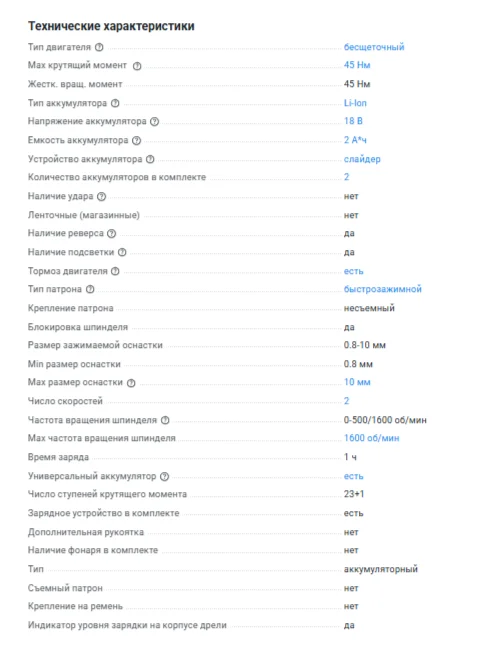The width and height of the screenshot is (491, 655).
Task: Follow the бесщеточный link
Action: click(x=374, y=47)
